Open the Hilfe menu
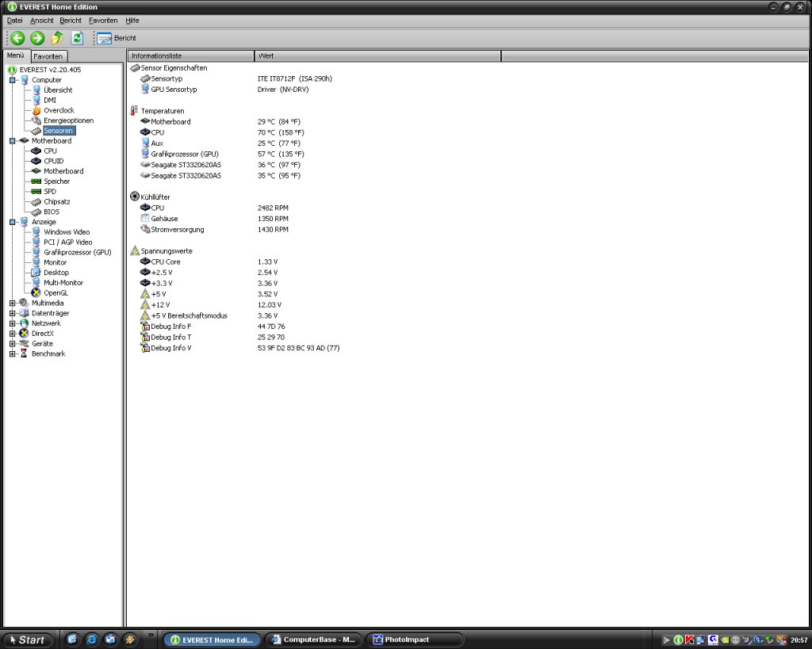 132,21
